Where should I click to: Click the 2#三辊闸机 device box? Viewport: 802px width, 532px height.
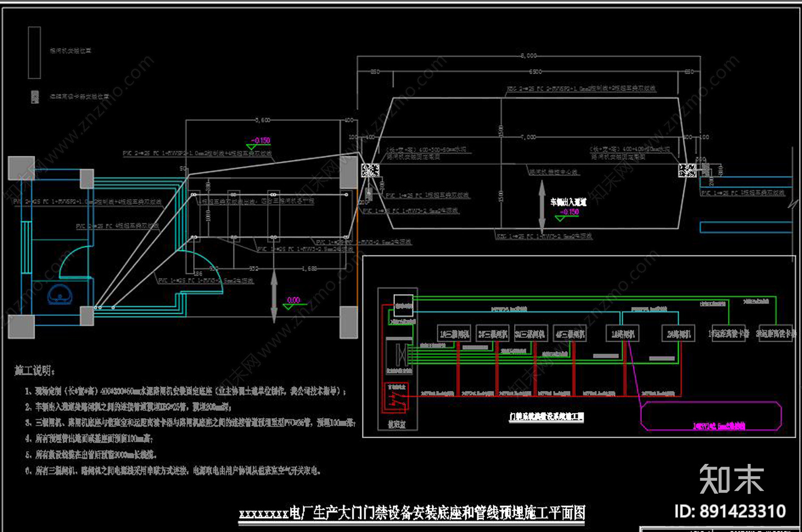pyautogui.click(x=492, y=334)
